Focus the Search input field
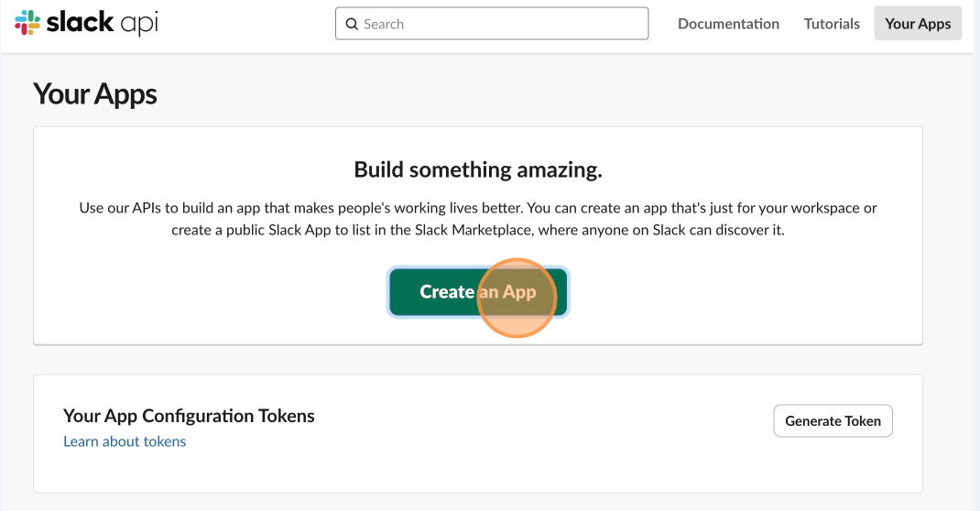This screenshot has width=980, height=511. click(492, 24)
